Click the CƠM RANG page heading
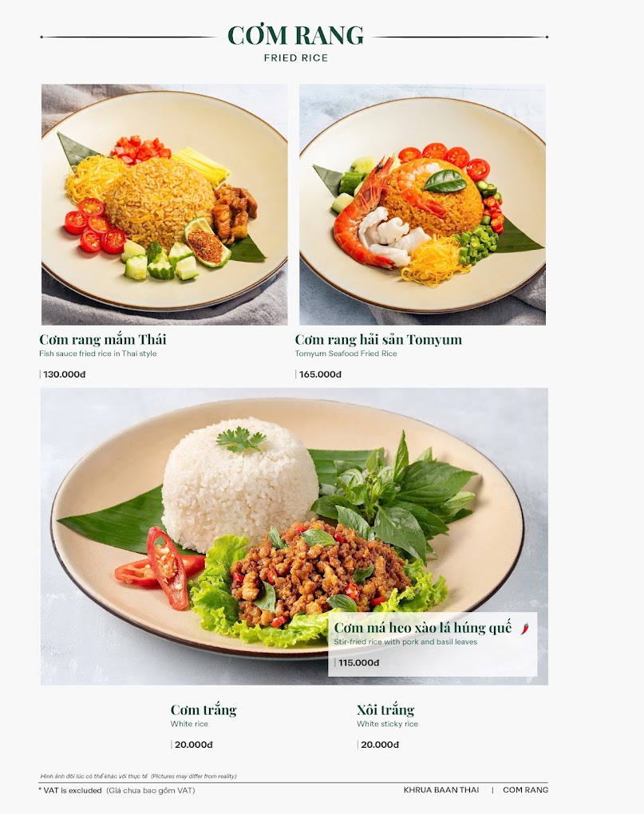The image size is (644, 814). tap(296, 35)
